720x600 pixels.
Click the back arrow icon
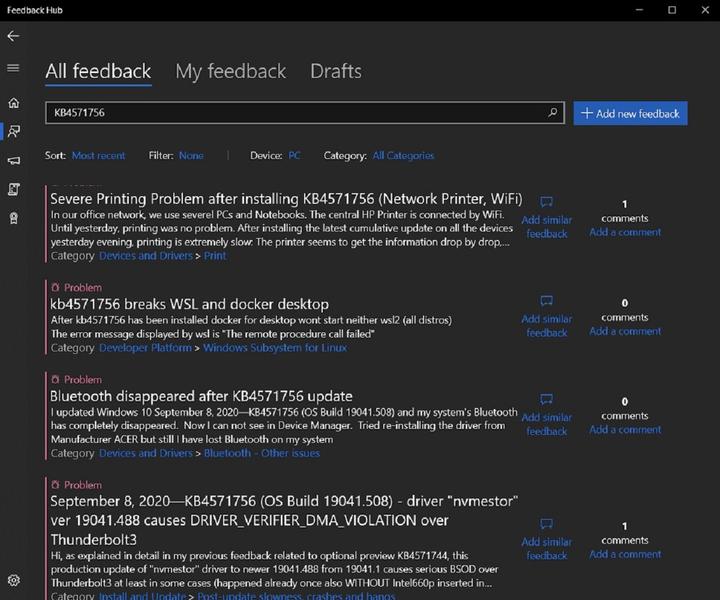tap(13, 36)
